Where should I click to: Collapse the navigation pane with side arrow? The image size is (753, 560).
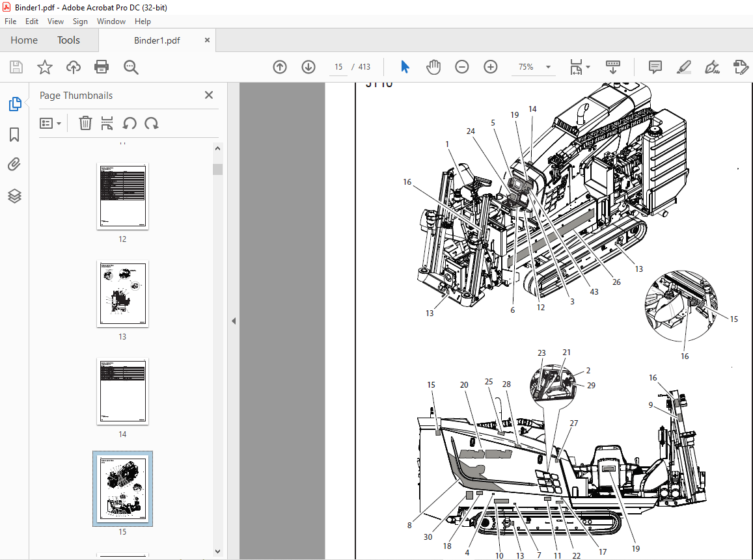click(x=234, y=321)
